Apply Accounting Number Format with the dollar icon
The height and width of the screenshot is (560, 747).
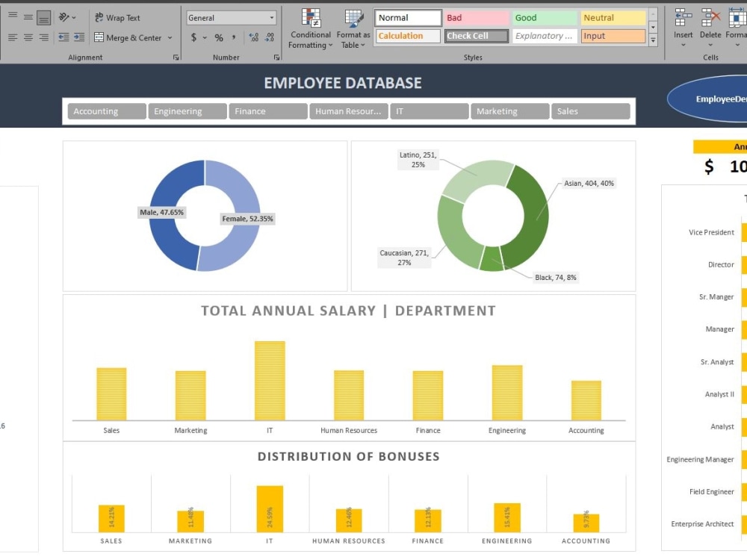(193, 35)
